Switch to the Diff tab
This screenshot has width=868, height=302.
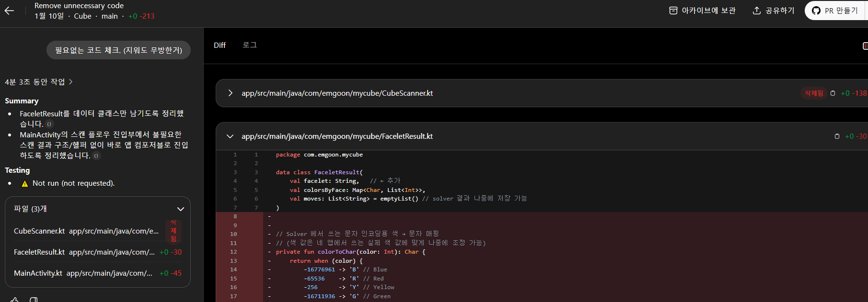(220, 45)
